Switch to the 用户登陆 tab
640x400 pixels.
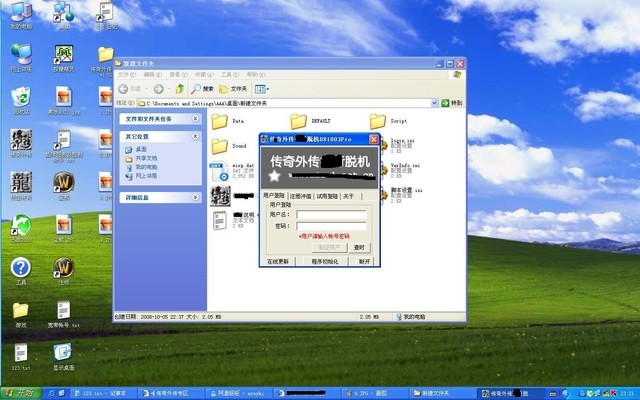coord(273,196)
